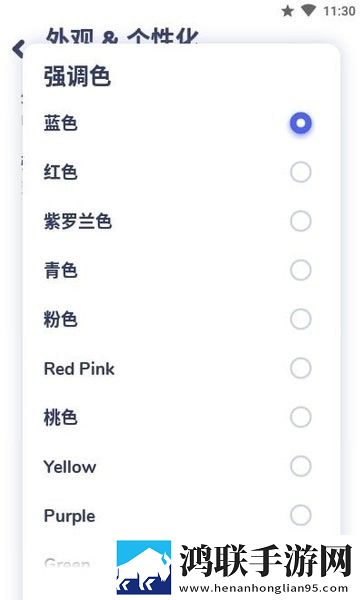Pick the 粉色 radio button

300,319
